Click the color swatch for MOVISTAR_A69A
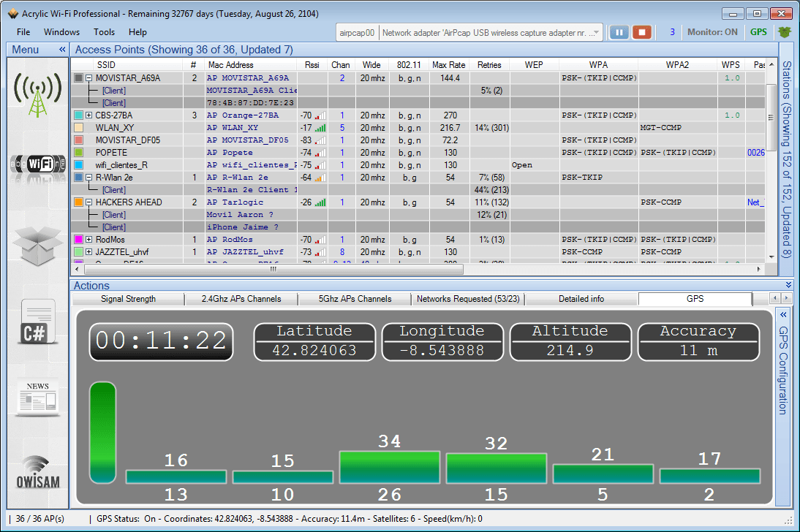This screenshot has width=800, height=532. [78, 78]
